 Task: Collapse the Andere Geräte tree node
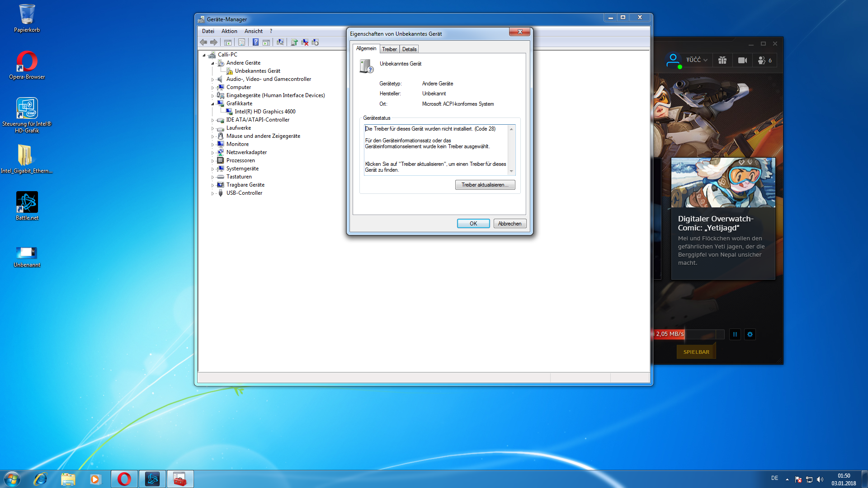click(212, 63)
